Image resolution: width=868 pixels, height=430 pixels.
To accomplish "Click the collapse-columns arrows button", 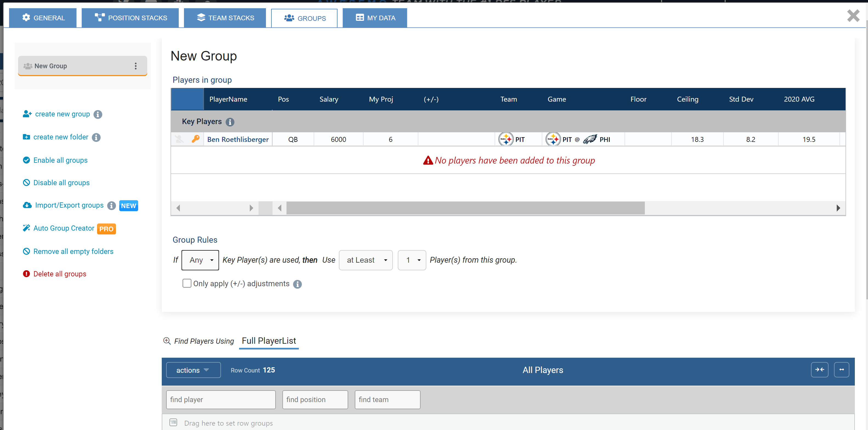I will click(x=819, y=370).
